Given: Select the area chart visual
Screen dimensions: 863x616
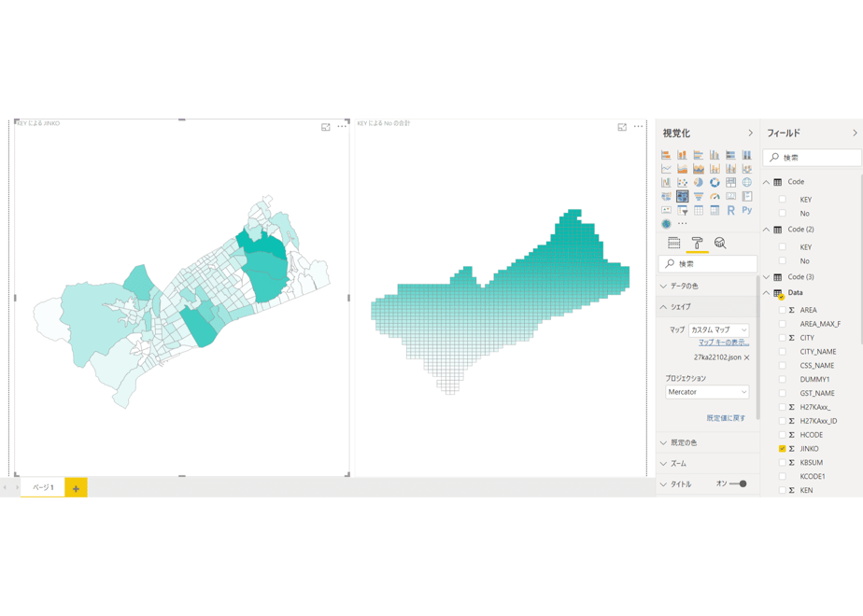Looking at the screenshot, I should click(683, 169).
